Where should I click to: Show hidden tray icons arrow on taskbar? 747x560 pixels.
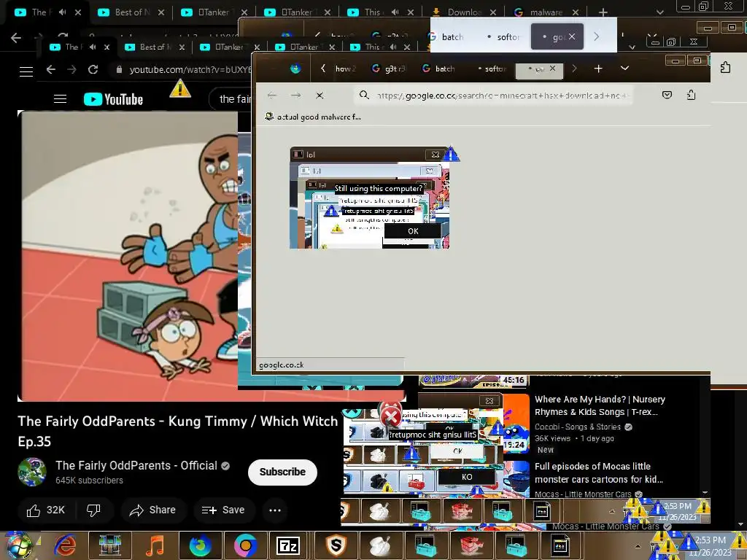click(638, 545)
